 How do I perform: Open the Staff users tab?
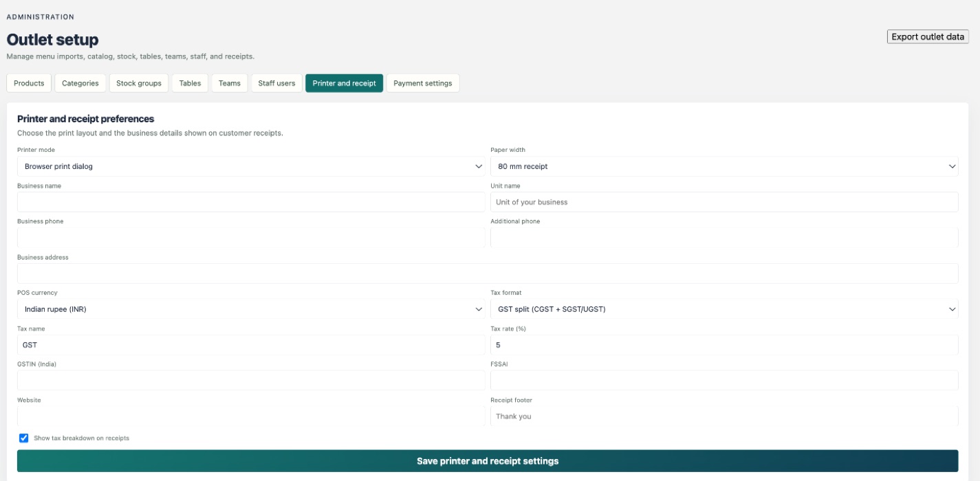[276, 83]
